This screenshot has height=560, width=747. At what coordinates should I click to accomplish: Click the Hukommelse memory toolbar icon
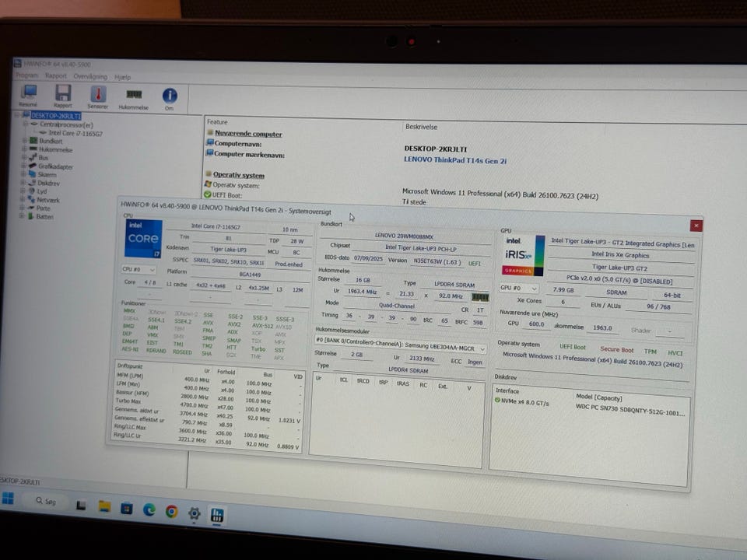point(134,95)
